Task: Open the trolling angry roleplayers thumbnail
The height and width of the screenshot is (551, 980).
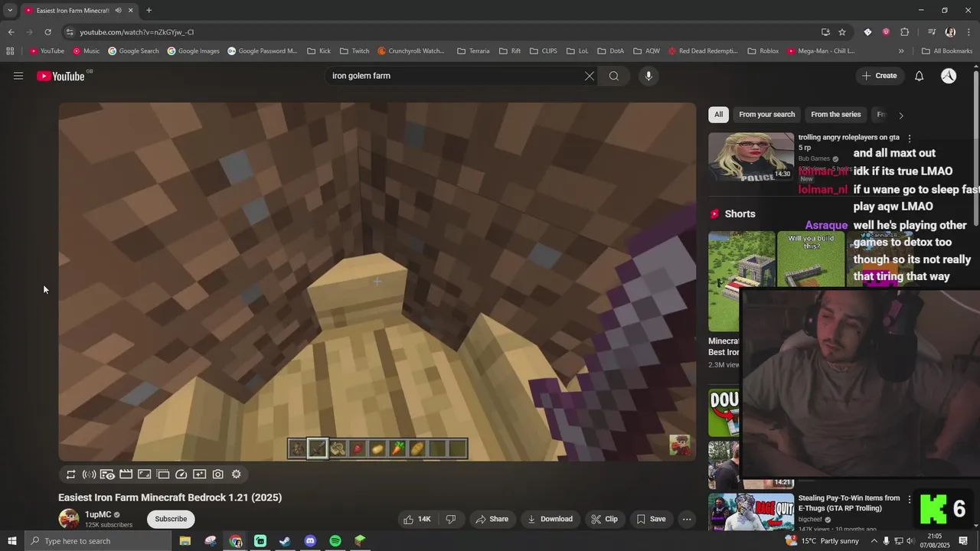Action: (x=751, y=157)
